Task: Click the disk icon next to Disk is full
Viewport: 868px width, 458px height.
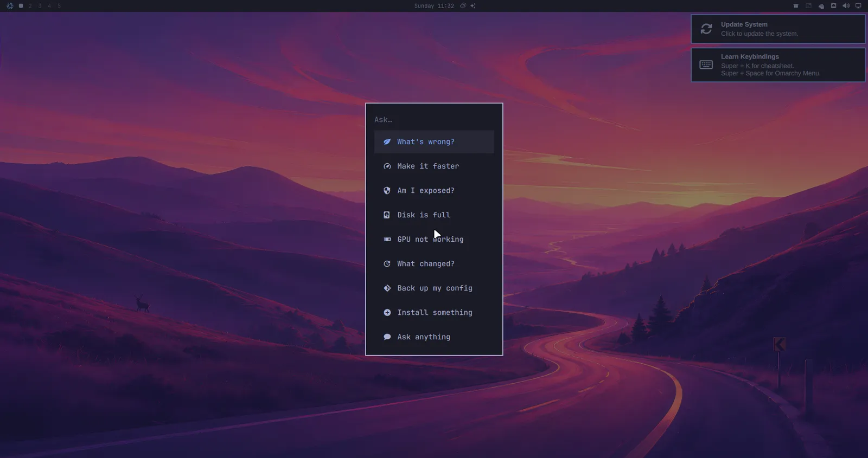Action: pyautogui.click(x=387, y=215)
